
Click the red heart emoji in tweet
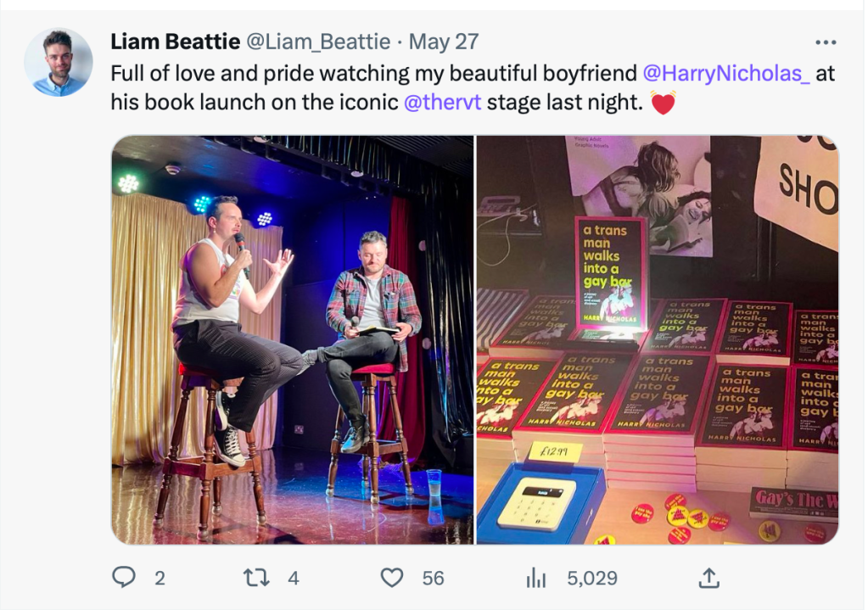(662, 102)
